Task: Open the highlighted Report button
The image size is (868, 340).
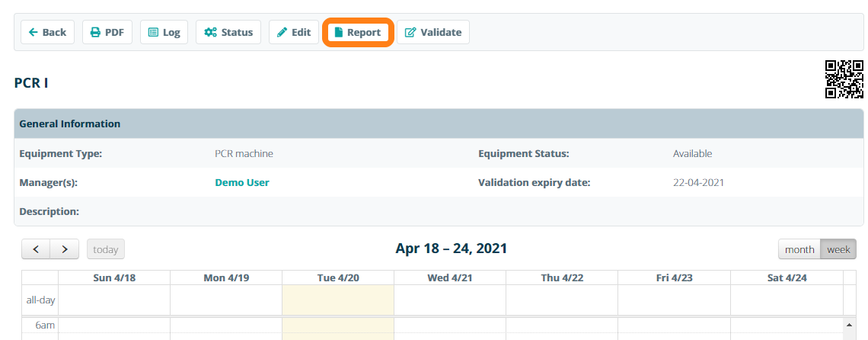Action: [x=357, y=32]
